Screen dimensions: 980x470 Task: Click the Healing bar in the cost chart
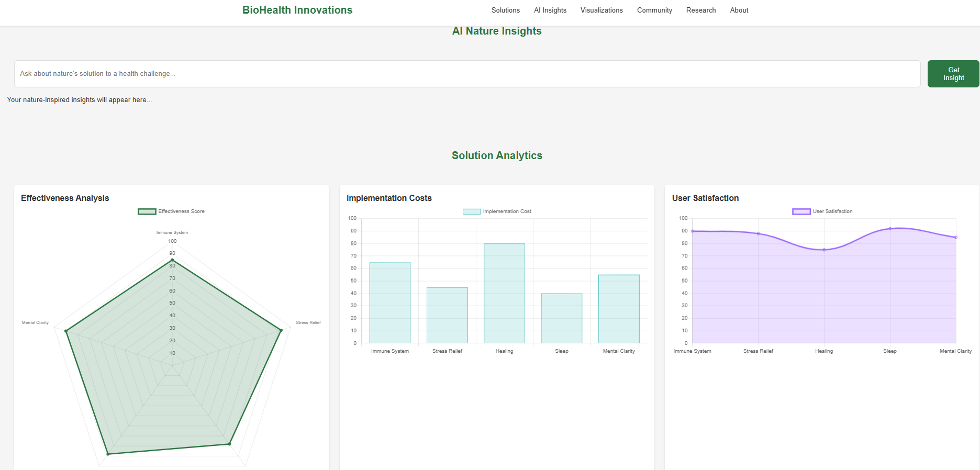coord(504,293)
